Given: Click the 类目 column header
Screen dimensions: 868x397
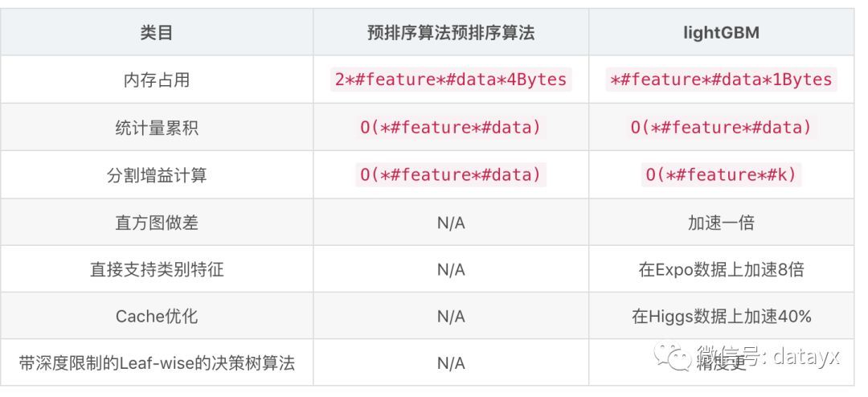Looking at the screenshot, I should point(157,33).
